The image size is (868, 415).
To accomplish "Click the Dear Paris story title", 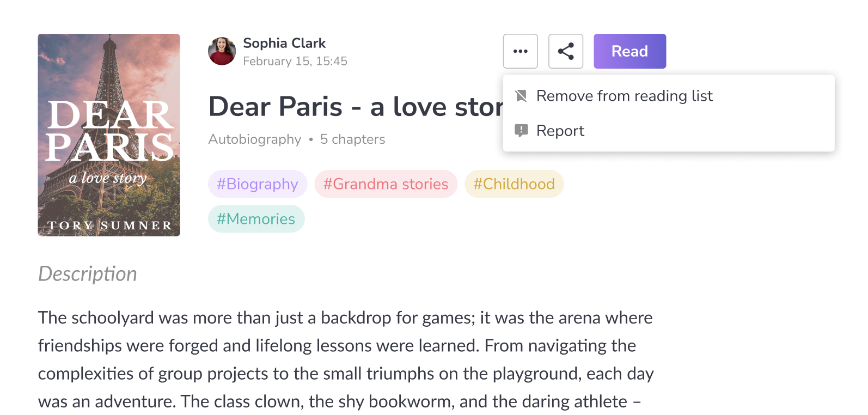I will 355,107.
